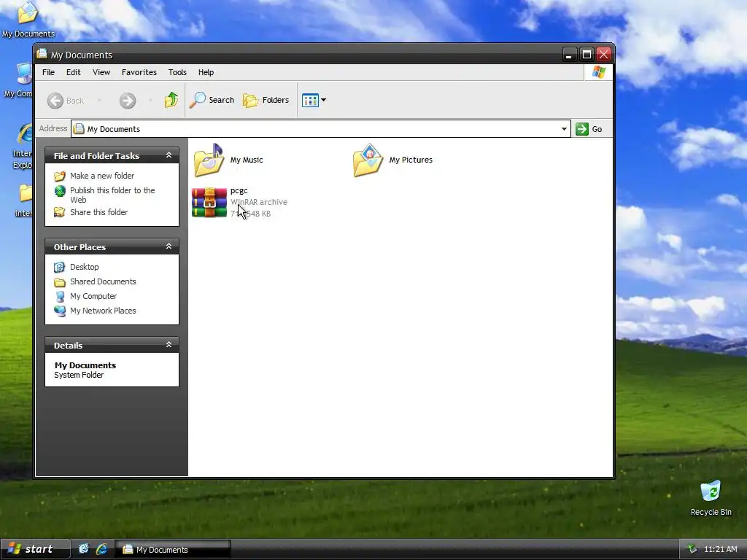747x560 pixels.
Task: Select the pcgc WinRAR archive icon
Action: coord(209,203)
